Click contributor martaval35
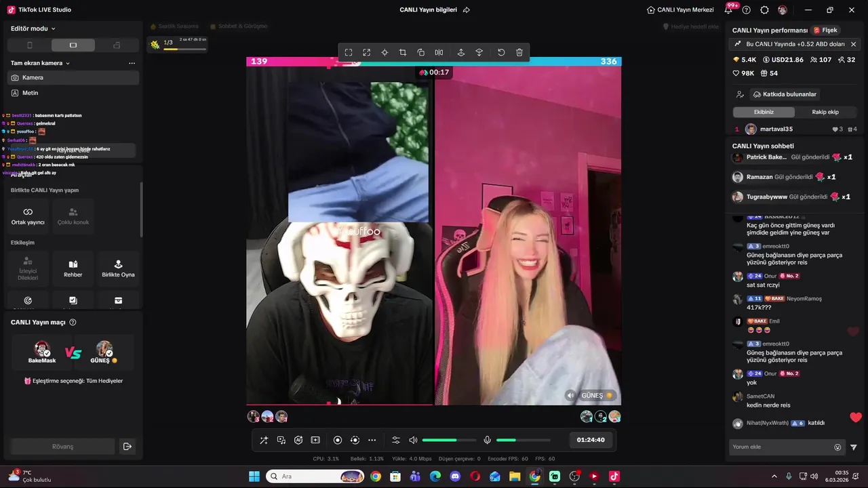 click(x=795, y=129)
